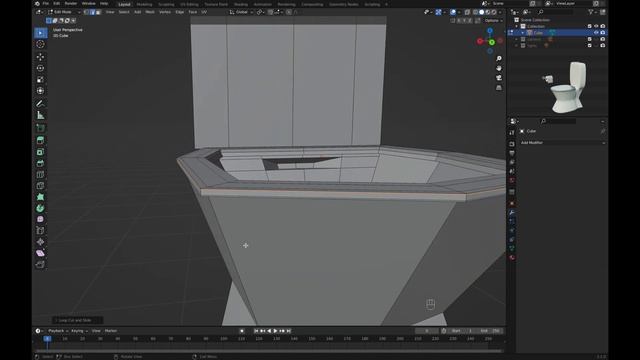Switch to the Modeling workspace tab
The width and height of the screenshot is (640, 360).
click(x=144, y=4)
